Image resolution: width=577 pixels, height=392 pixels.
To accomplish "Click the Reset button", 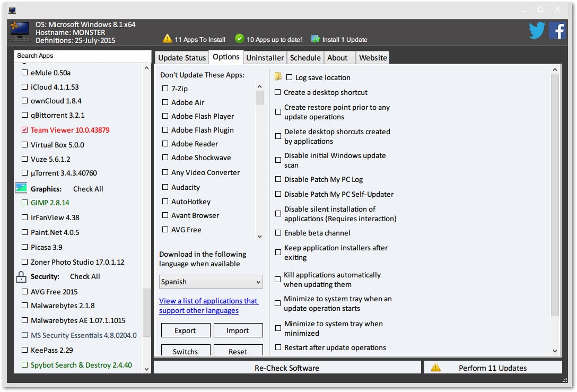I will click(x=238, y=351).
